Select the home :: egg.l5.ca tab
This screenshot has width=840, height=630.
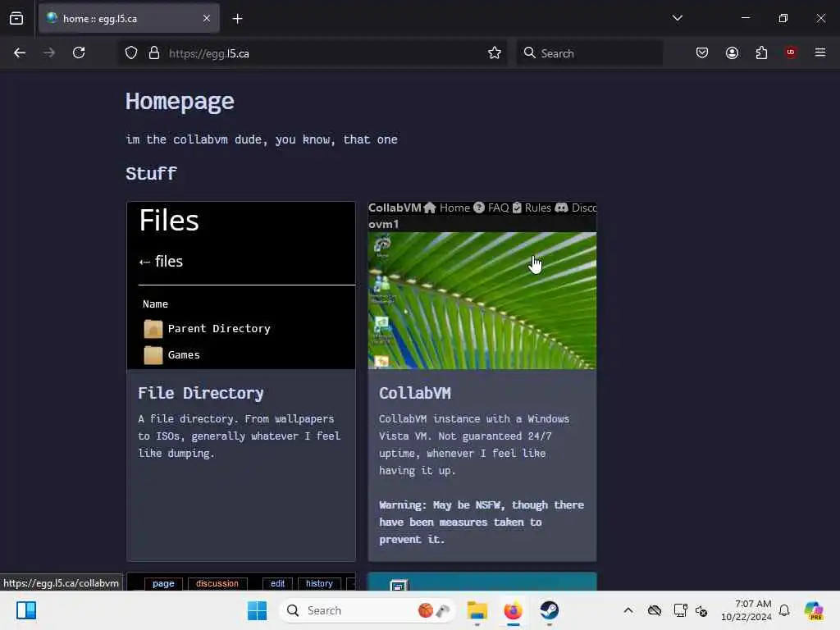click(129, 18)
